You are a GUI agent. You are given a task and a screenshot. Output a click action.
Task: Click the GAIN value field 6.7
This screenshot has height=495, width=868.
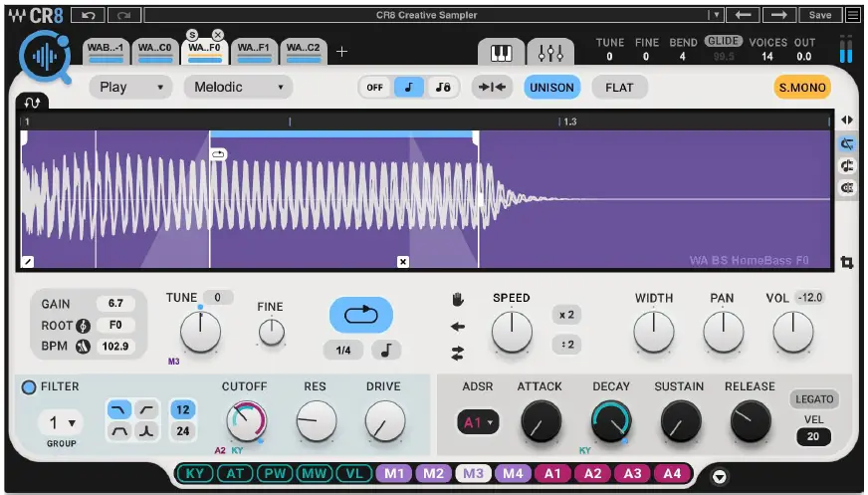point(115,303)
